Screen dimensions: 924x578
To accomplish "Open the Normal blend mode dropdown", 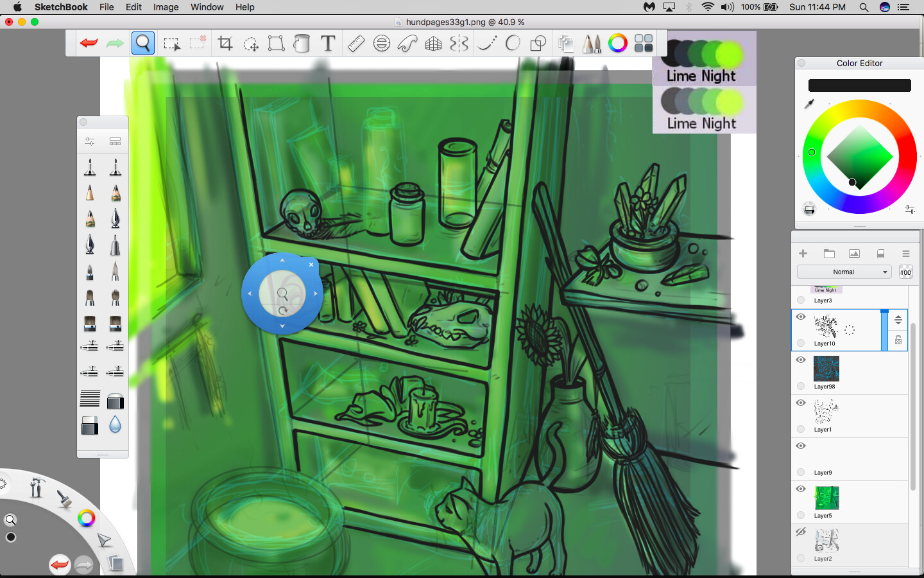I will pyautogui.click(x=844, y=271).
